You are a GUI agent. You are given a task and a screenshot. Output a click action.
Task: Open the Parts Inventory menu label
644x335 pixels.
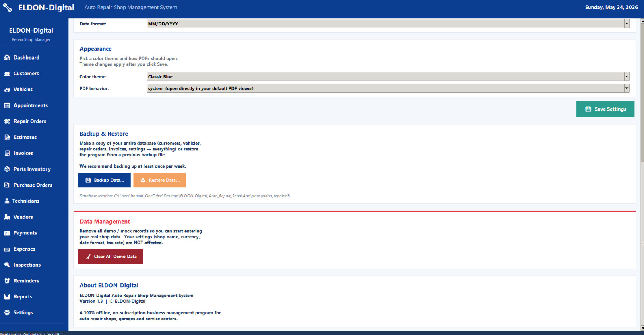[x=32, y=169]
